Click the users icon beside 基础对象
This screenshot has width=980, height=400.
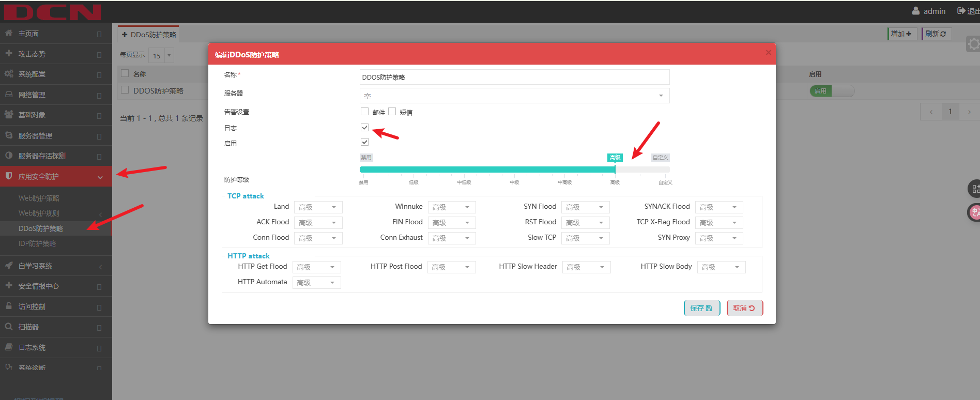9,114
